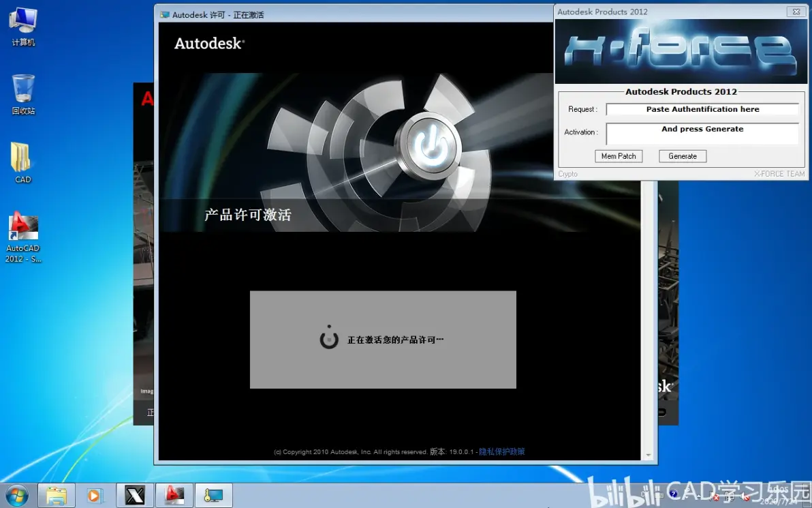Click the 产品许可激活 heading text
This screenshot has height=508, width=812.
[248, 215]
